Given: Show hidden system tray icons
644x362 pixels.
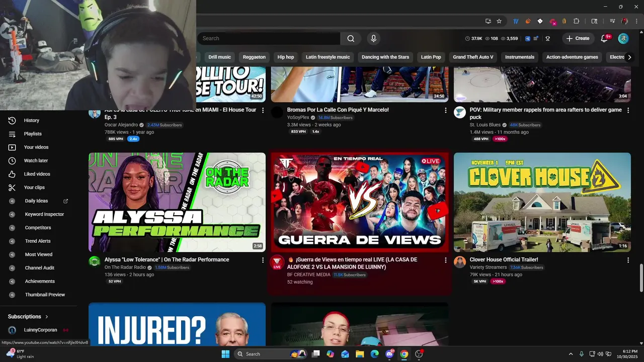Looking at the screenshot, I should tap(571, 354).
